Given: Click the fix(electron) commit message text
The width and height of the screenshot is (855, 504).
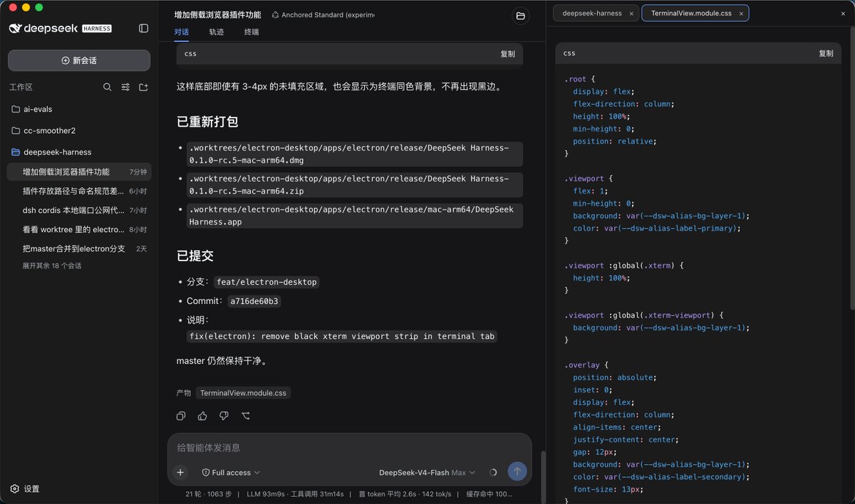Looking at the screenshot, I should [342, 336].
